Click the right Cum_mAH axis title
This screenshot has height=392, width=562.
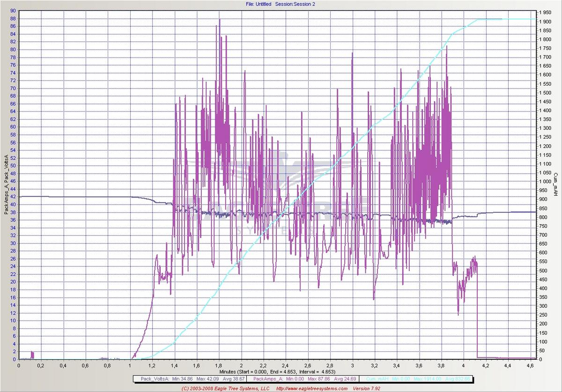pyautogui.click(x=556, y=184)
